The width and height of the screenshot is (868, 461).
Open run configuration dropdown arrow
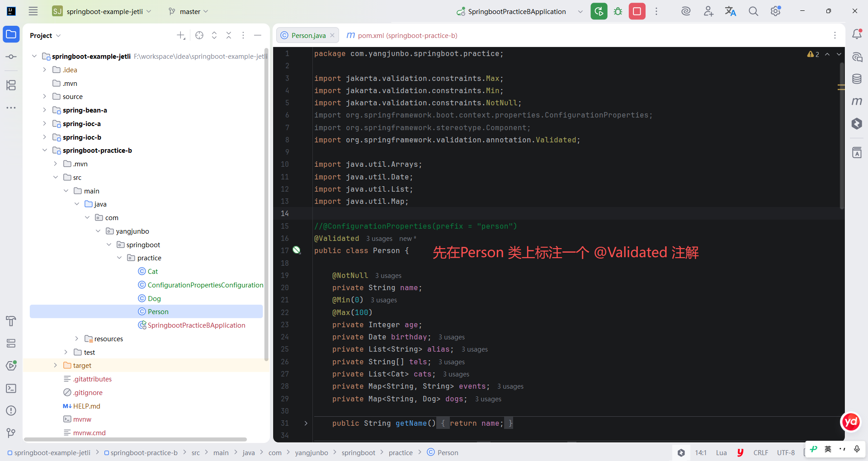pos(580,12)
